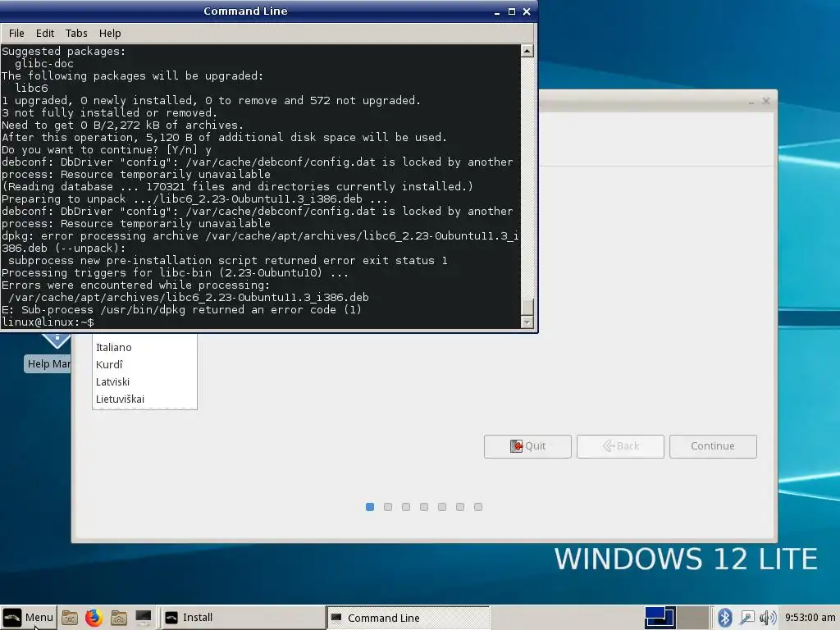
Task: Click the Command Line title bar
Action: 245,11
